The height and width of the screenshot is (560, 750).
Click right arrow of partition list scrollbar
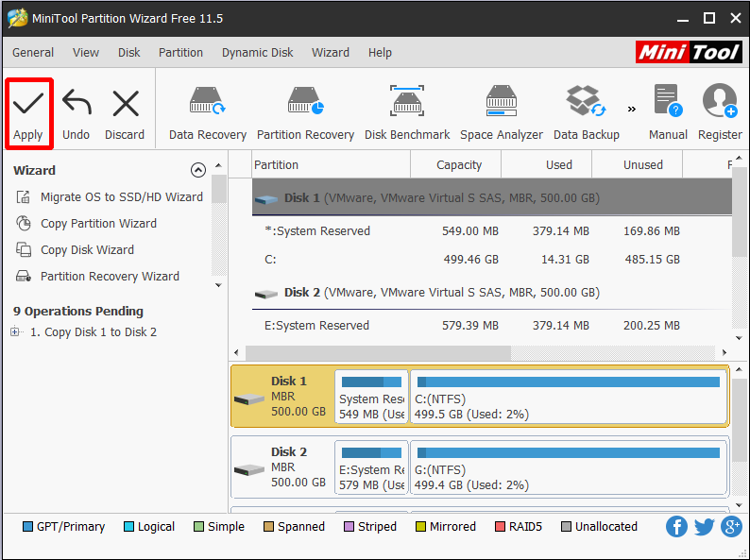coord(724,353)
